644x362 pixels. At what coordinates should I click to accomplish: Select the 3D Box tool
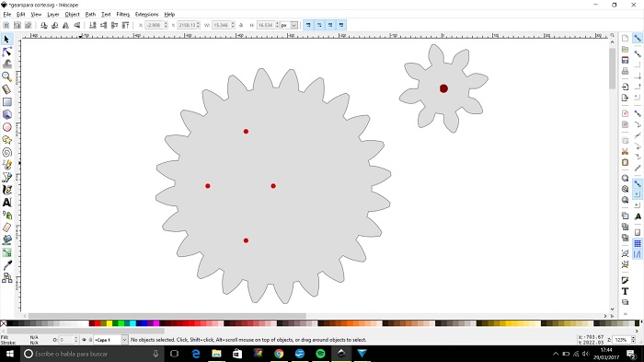[6, 114]
